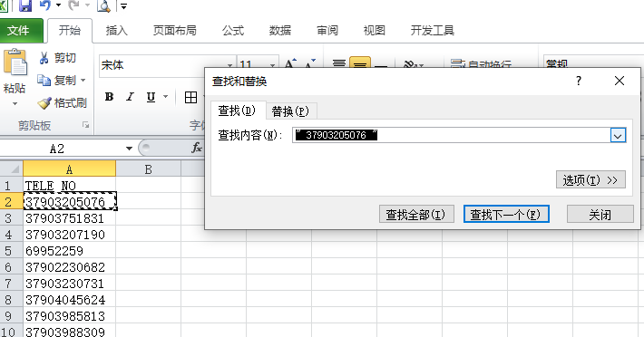This screenshot has height=337, width=644.
Task: Click the Select All corner triangle
Action: pos(12,168)
